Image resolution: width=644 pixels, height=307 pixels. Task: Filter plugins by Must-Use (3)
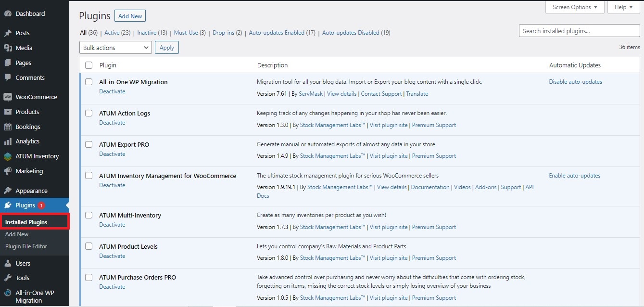(189, 33)
